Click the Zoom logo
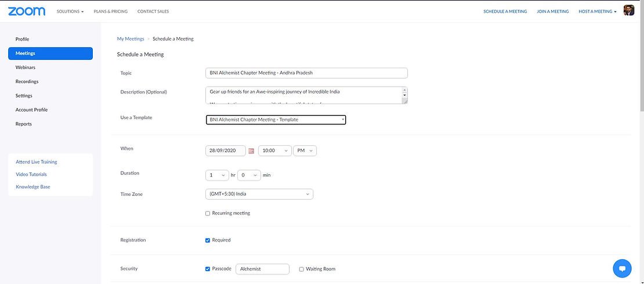 [x=28, y=11]
